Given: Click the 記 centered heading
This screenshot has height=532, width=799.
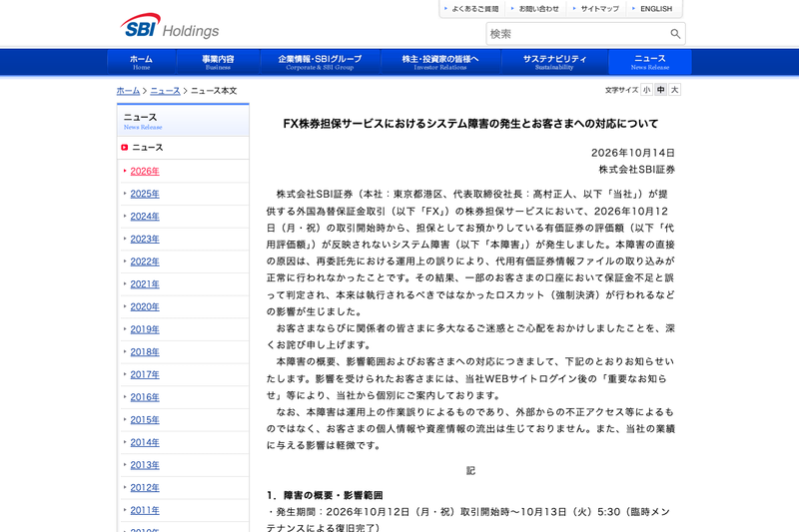Looking at the screenshot, I should point(470,470).
